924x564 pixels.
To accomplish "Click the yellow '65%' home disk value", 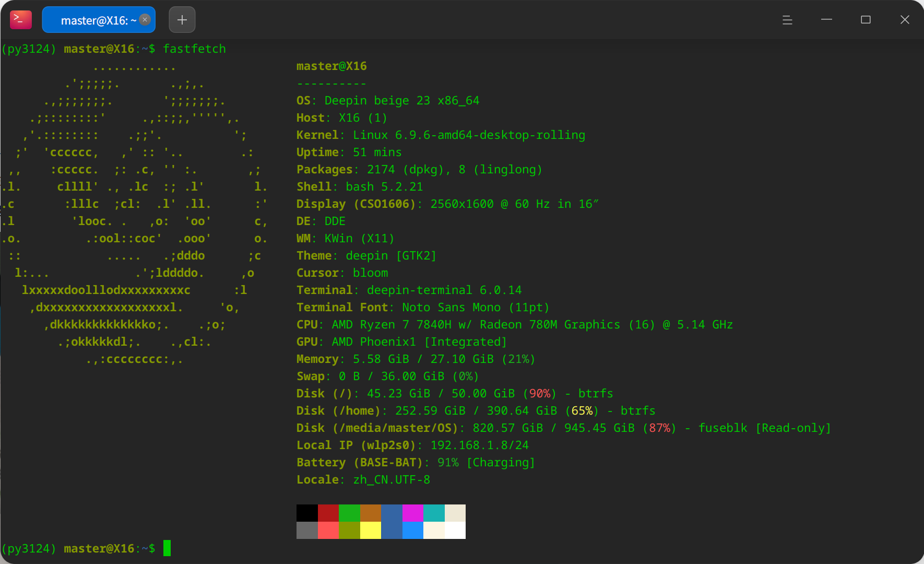I will 582,410.
